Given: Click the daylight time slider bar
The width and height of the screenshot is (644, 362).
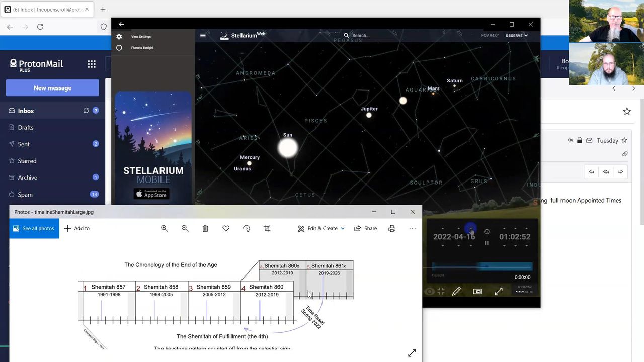Looking at the screenshot, I should click(x=481, y=267).
